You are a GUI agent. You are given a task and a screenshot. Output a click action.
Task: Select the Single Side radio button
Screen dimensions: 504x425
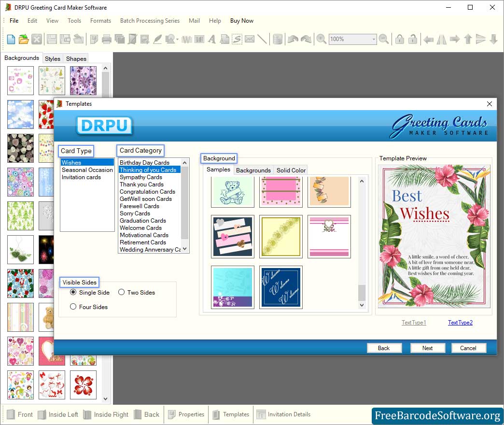point(73,292)
